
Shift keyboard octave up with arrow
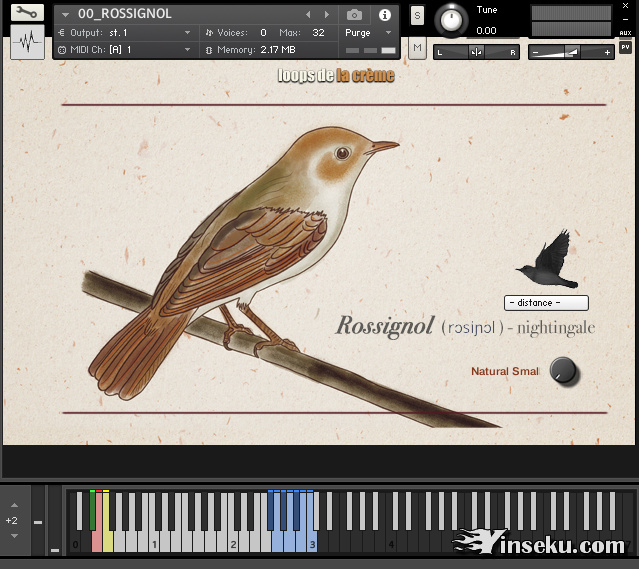[x=14, y=506]
